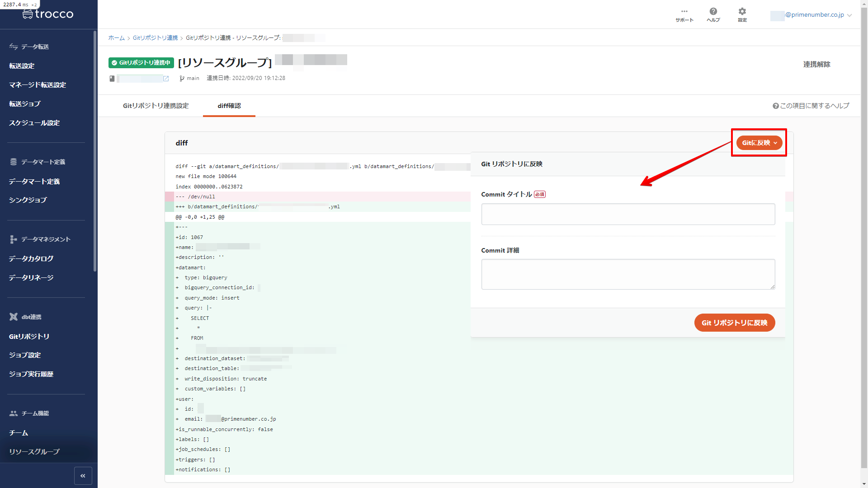Viewport: 868px width, 488px height.
Task: Click the 'index 0000000..0623872' diff line
Action: [x=209, y=187]
